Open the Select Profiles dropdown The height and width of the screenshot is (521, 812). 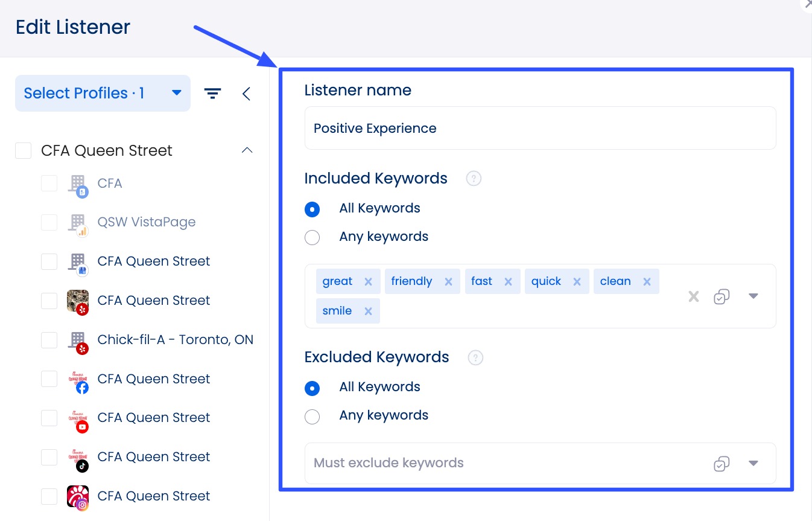pyautogui.click(x=103, y=94)
